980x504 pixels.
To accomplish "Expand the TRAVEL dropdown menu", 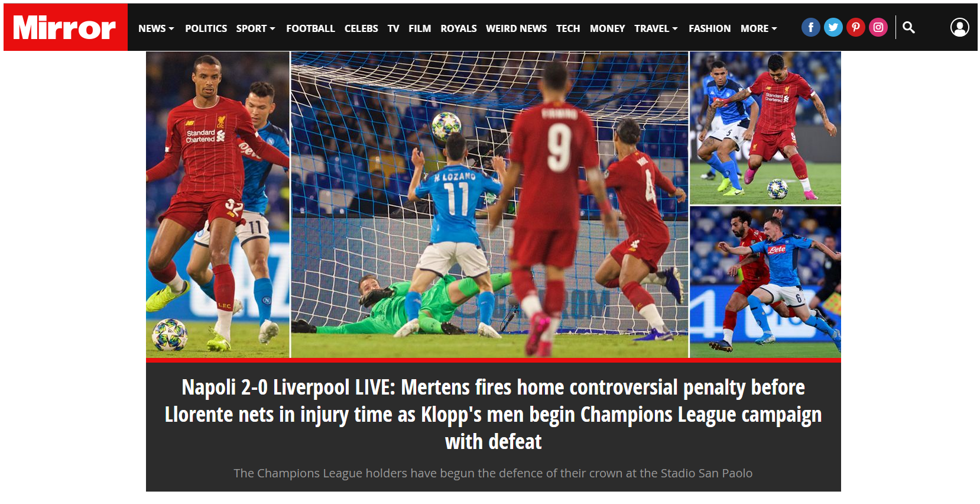I will (x=656, y=28).
